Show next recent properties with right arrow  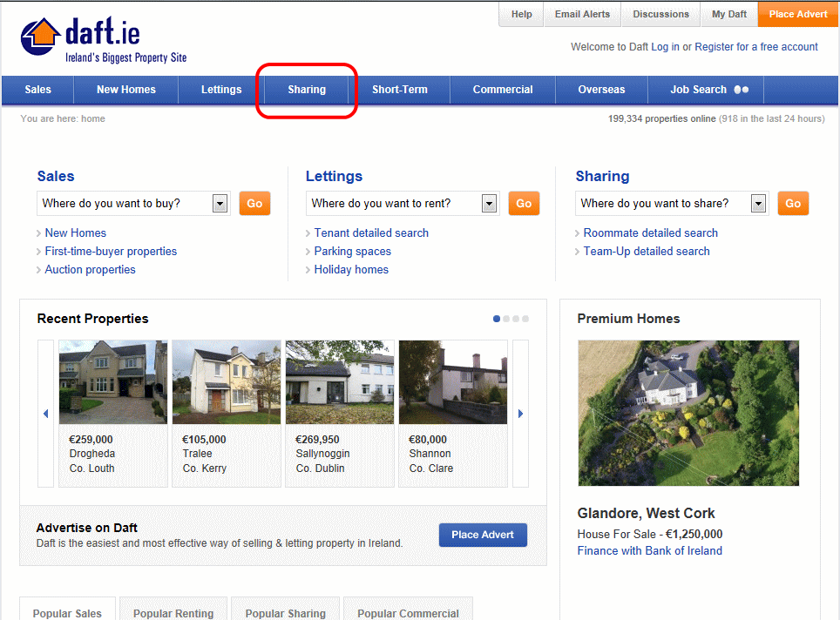click(520, 414)
